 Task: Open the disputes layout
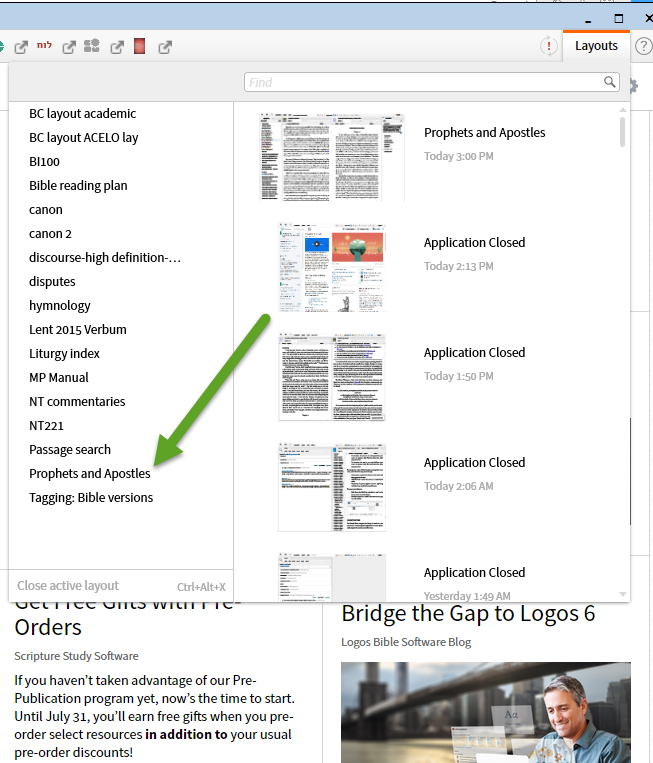52,282
